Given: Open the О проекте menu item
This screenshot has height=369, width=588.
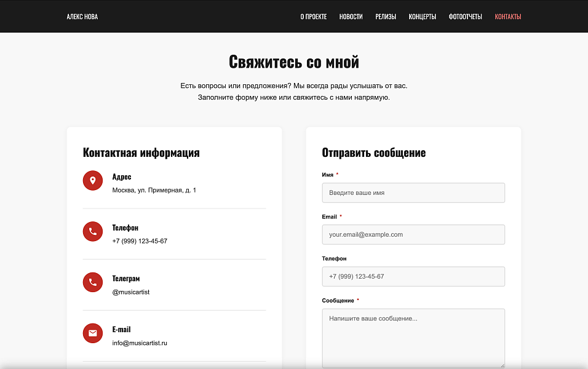Looking at the screenshot, I should point(313,17).
